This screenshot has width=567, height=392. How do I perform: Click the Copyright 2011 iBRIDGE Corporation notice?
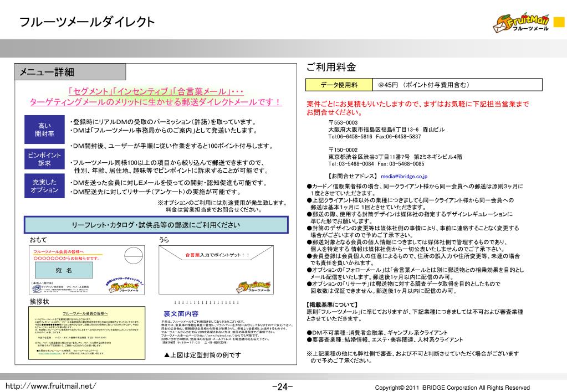click(x=452, y=388)
